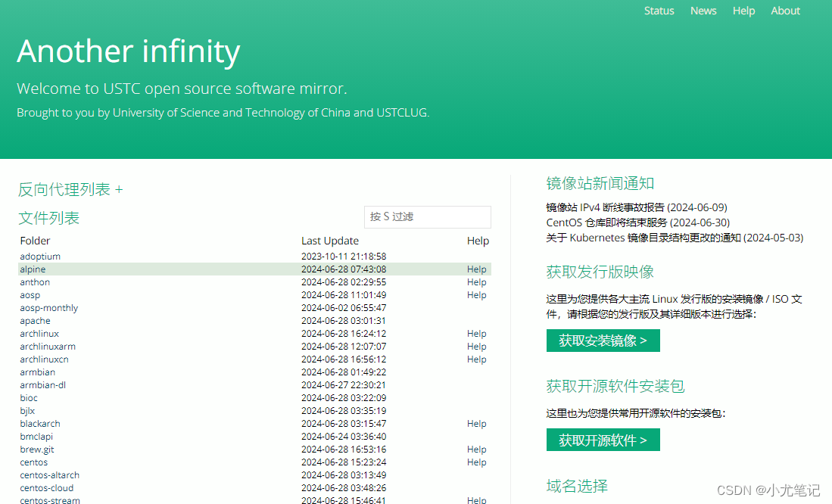Open the Status page in top navigation
The width and height of the screenshot is (832, 504).
pos(659,11)
